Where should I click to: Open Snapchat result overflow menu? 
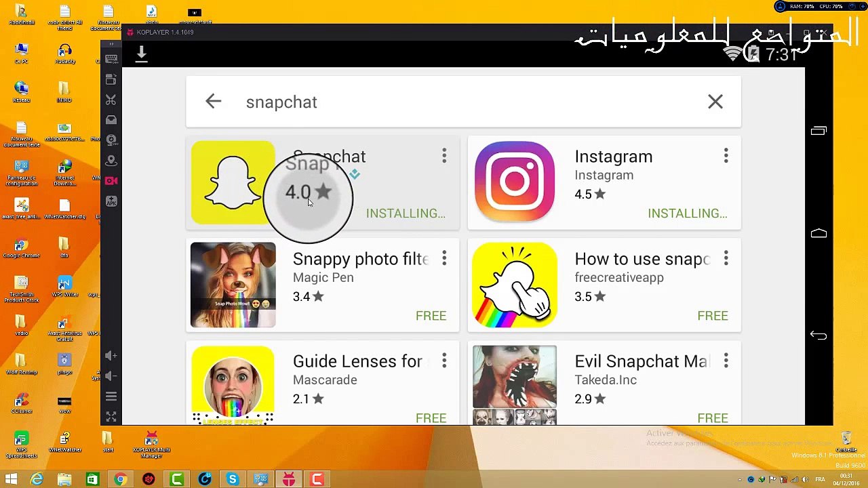pos(444,157)
